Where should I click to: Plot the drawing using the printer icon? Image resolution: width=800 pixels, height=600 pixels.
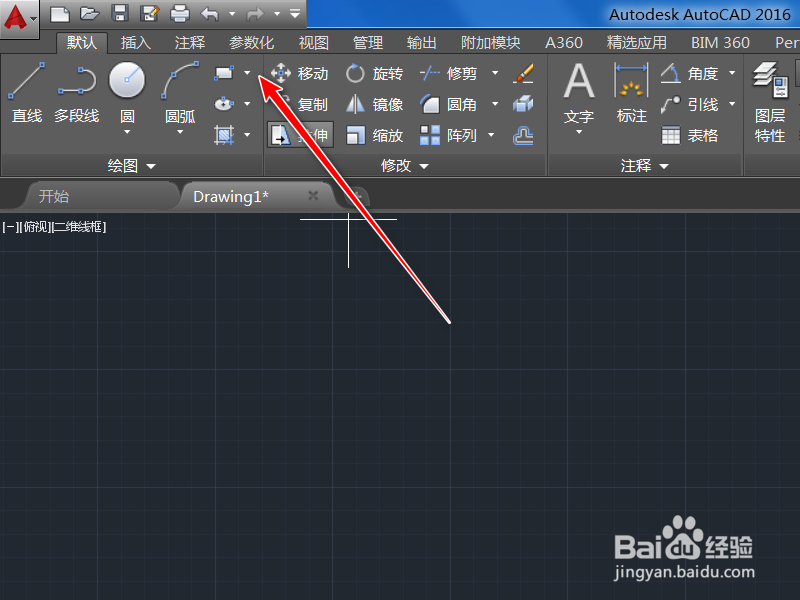[x=180, y=14]
